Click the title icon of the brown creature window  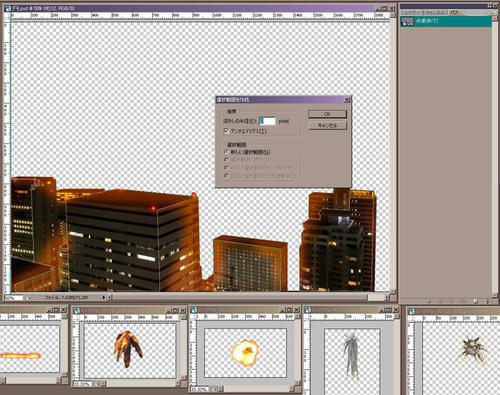(x=77, y=310)
